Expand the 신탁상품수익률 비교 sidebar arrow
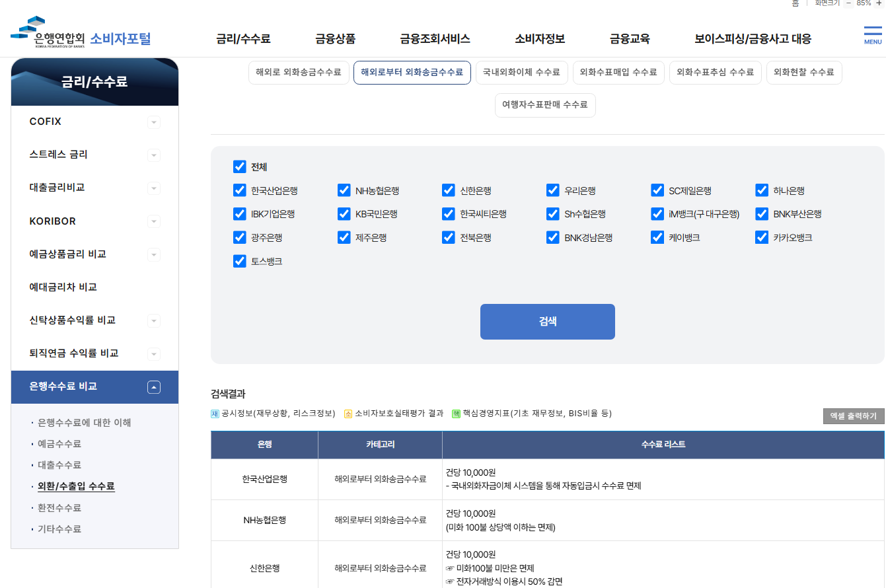Screen dimensions: 886x588 coord(154,320)
